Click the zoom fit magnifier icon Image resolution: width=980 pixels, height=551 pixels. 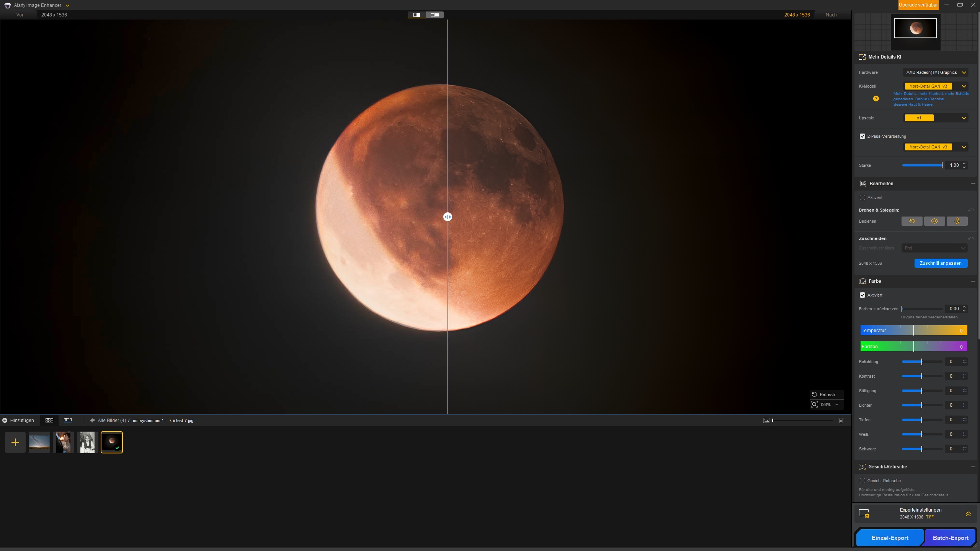(x=814, y=404)
